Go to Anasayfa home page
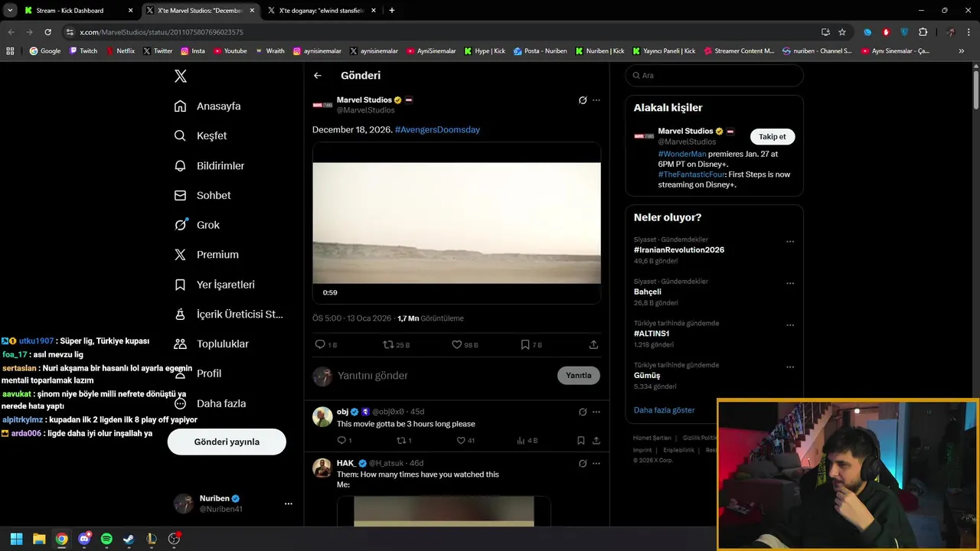Viewport: 980px width, 551px height. pyautogui.click(x=207, y=106)
